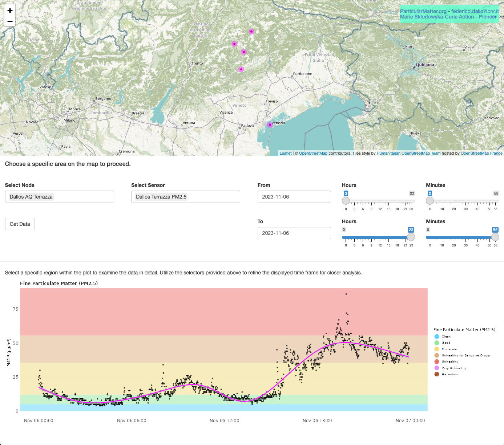Click the southernmost marker in the mountain cluster
The height and width of the screenshot is (445, 504).
(x=241, y=69)
